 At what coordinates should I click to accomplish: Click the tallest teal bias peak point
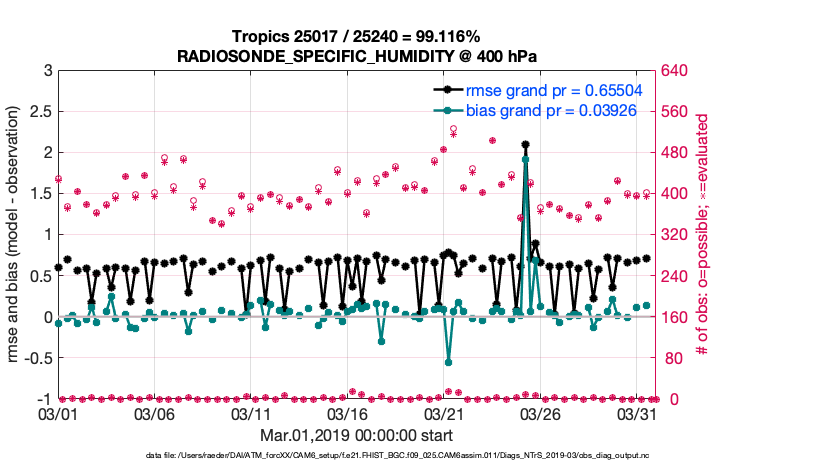pos(525,159)
